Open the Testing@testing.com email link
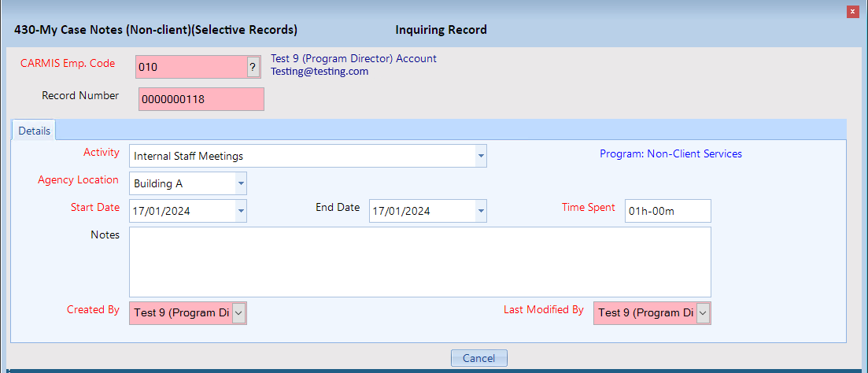This screenshot has width=868, height=373. click(x=319, y=72)
